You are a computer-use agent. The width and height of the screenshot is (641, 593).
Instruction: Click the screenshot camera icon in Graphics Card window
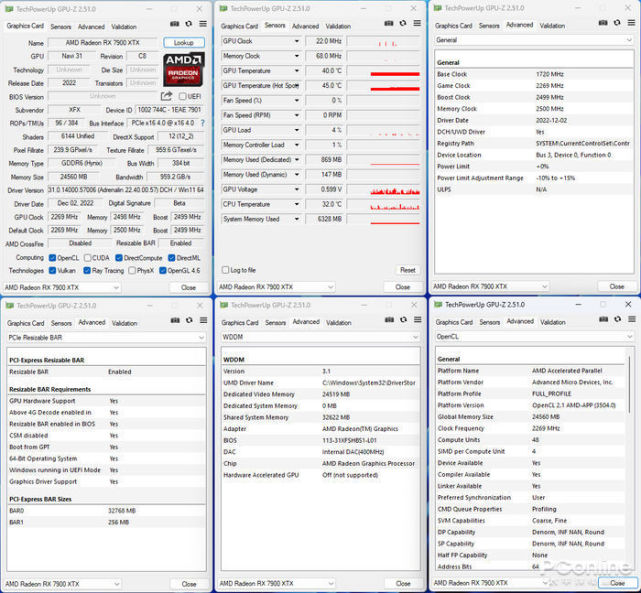(173, 25)
